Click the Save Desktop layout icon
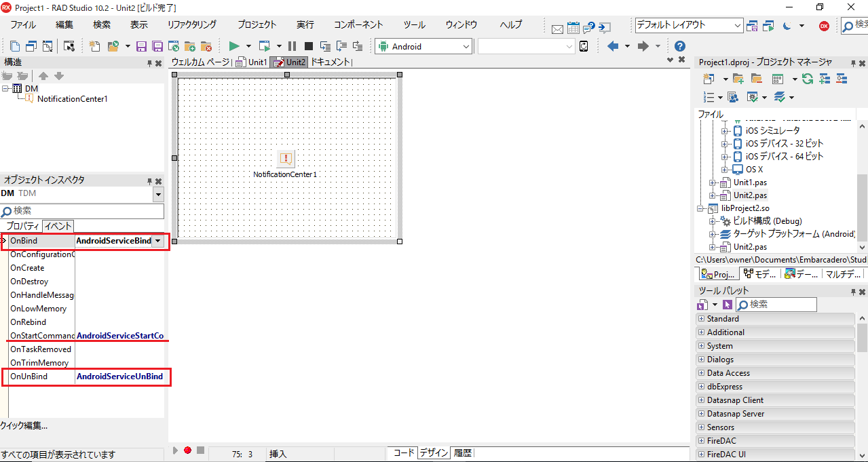The width and height of the screenshot is (868, 462). pyautogui.click(x=752, y=26)
